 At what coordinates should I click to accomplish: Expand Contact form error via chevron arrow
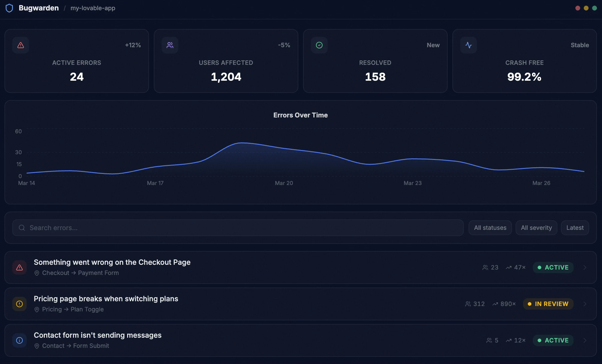(585, 340)
